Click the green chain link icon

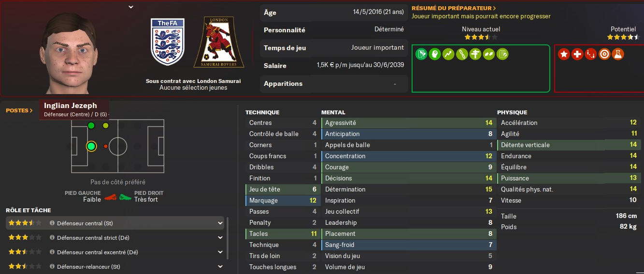click(x=461, y=54)
